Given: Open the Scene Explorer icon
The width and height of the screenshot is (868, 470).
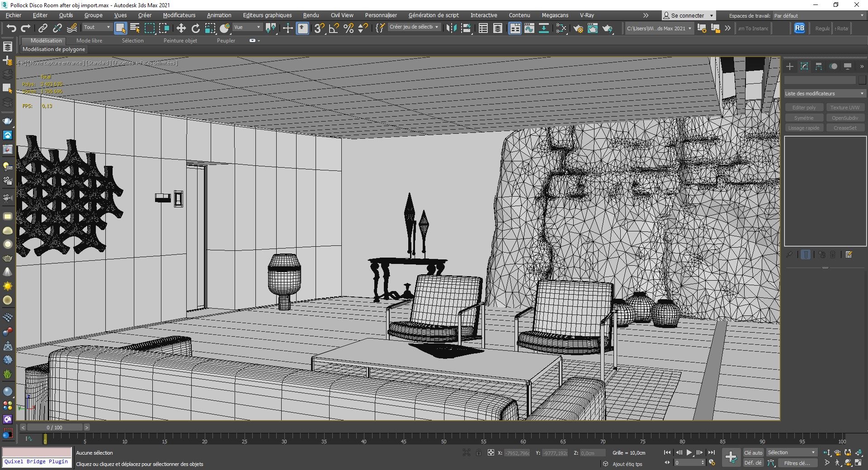Looking at the screenshot, I should pyautogui.click(x=483, y=28).
